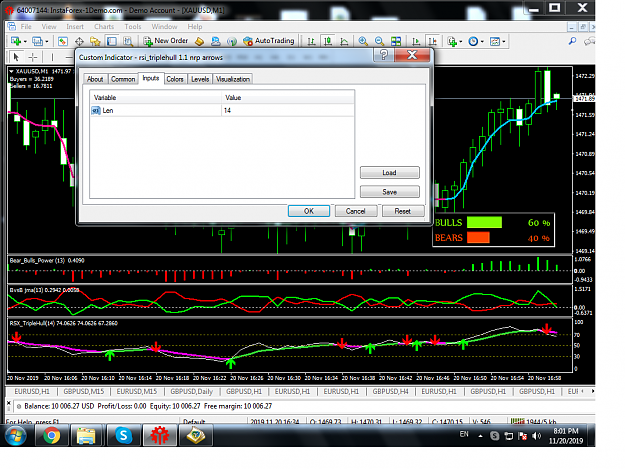Click the volume speaker tray icon
Image resolution: width=625 pixels, height=469 pixels.
tap(537, 436)
